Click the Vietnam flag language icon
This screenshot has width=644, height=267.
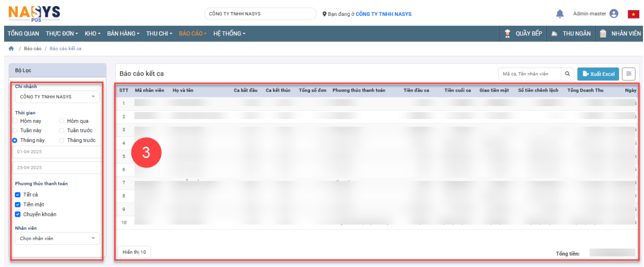(x=633, y=14)
